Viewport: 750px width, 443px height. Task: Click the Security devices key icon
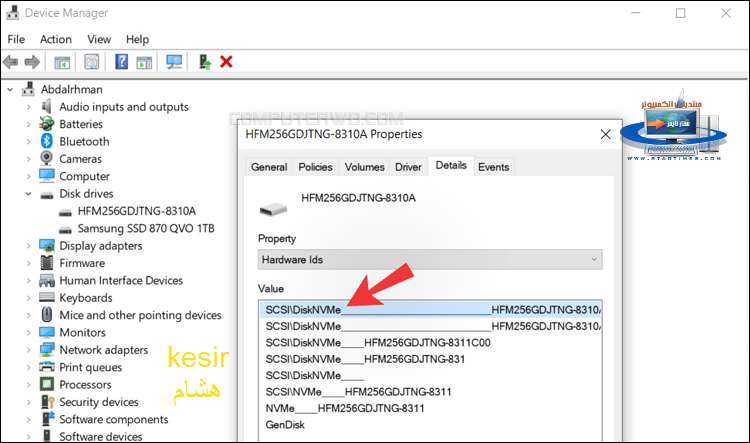[48, 402]
